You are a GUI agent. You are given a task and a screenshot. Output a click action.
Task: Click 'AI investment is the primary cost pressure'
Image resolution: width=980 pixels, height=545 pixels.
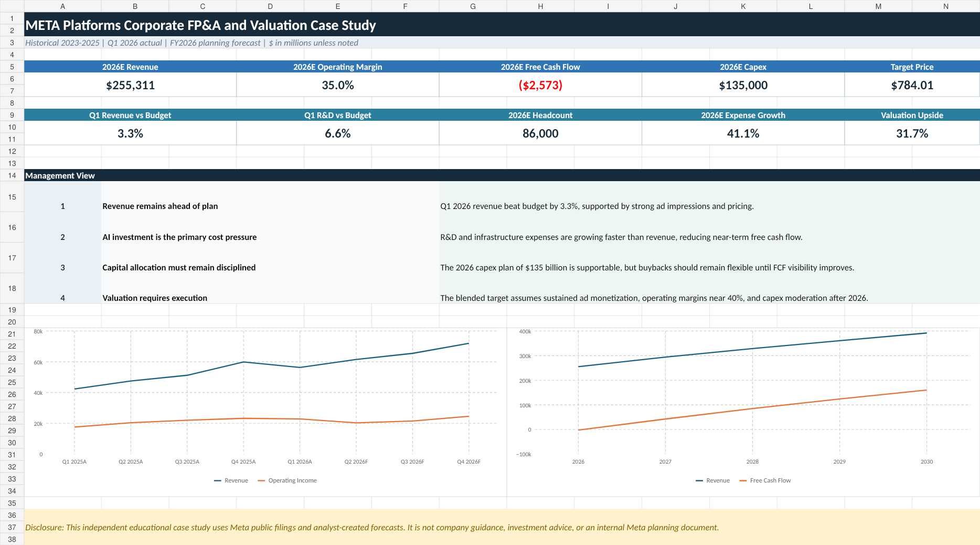(270, 227)
